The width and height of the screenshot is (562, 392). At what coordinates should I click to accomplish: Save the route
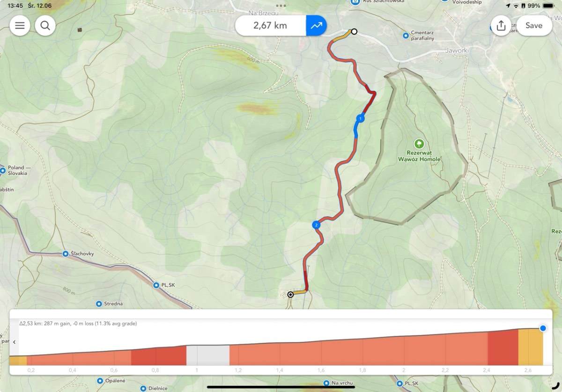point(534,25)
